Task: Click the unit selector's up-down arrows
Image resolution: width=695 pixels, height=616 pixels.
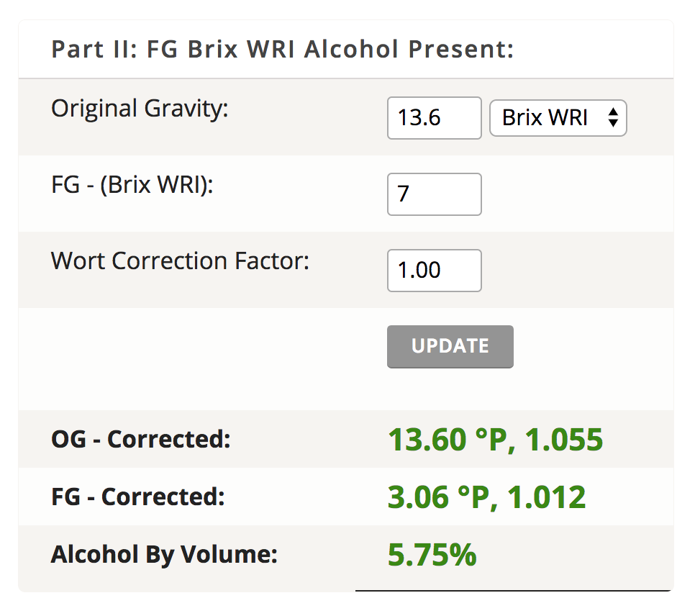Action: [x=613, y=118]
